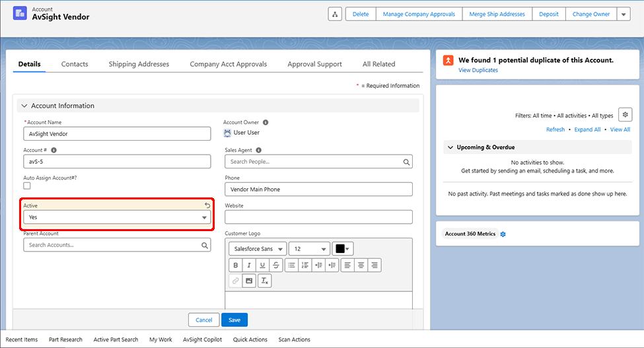This screenshot has width=644, height=348.
Task: Align text left
Action: pyautogui.click(x=347, y=265)
